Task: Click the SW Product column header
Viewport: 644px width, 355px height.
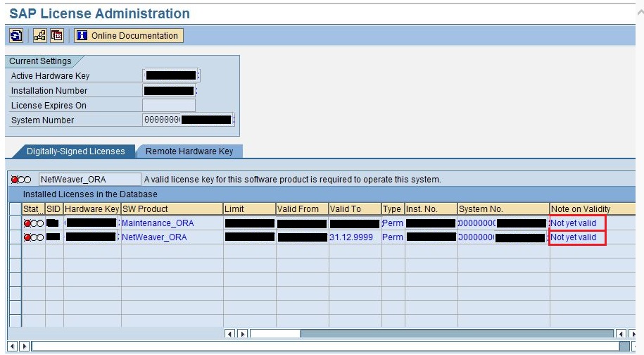Action: 172,208
